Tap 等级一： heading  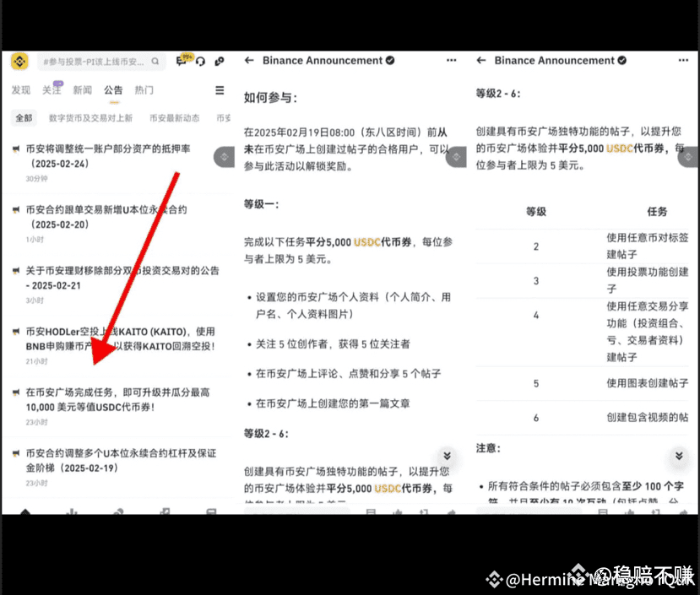(261, 204)
